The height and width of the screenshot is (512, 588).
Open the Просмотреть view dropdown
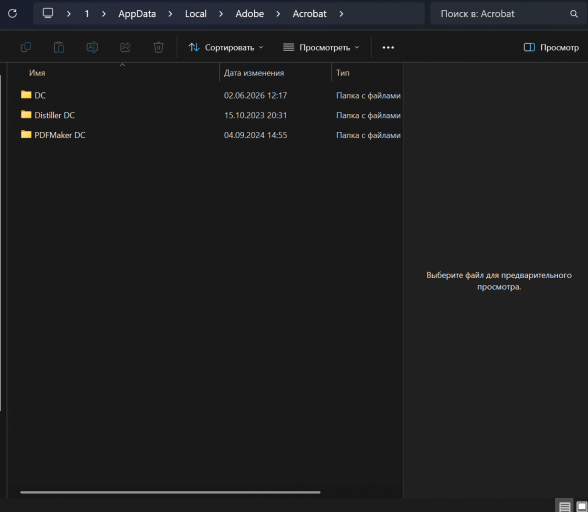(321, 48)
